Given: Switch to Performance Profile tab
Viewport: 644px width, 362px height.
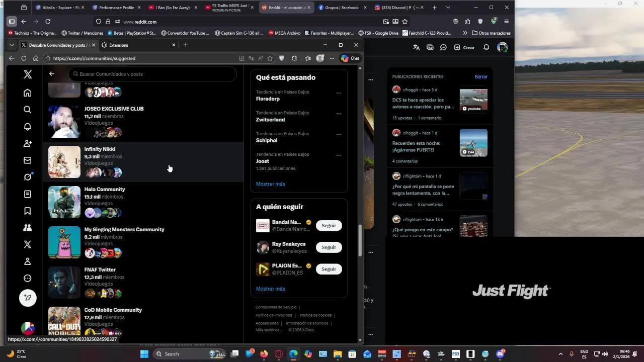Looking at the screenshot, I should click(117, 8).
